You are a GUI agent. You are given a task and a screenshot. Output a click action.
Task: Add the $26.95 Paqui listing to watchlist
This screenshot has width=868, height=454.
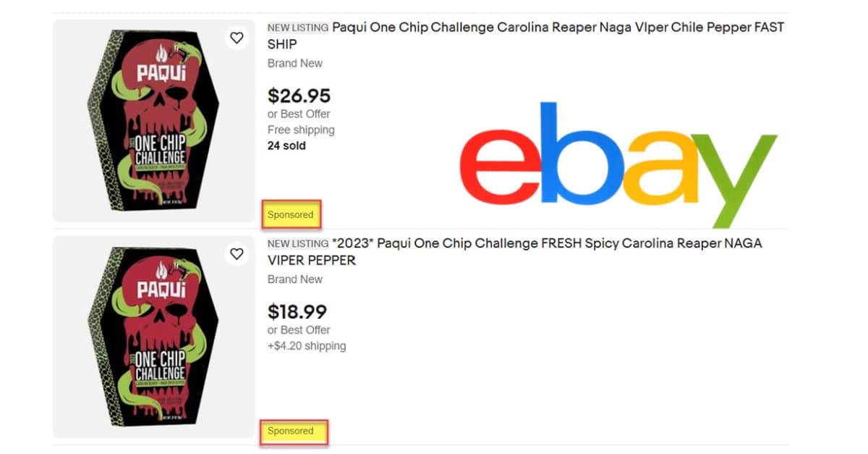[237, 38]
